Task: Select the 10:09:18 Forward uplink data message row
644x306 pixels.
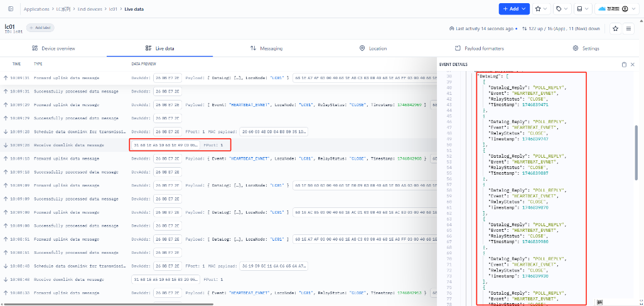Action: point(218,158)
